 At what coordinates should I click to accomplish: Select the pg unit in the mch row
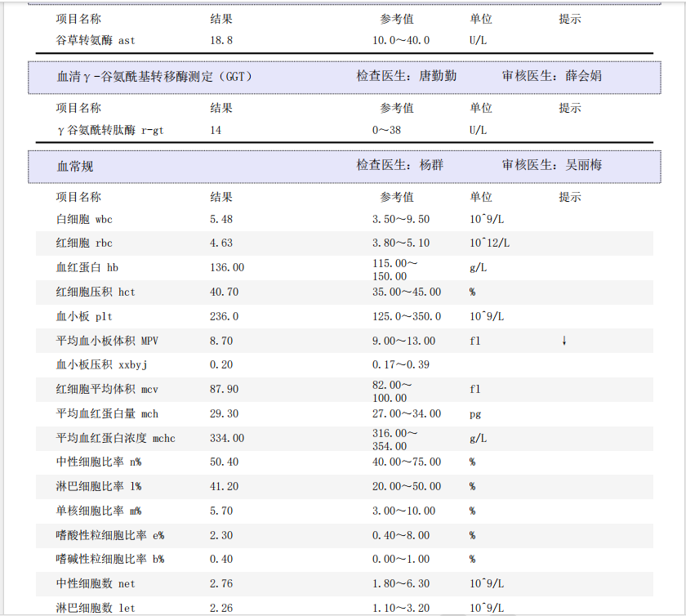(x=475, y=414)
